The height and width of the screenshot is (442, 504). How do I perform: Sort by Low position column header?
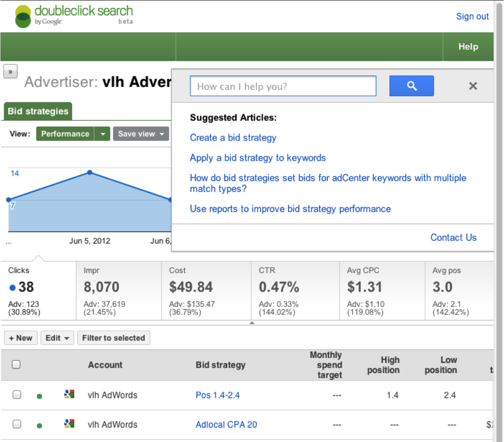(441, 365)
